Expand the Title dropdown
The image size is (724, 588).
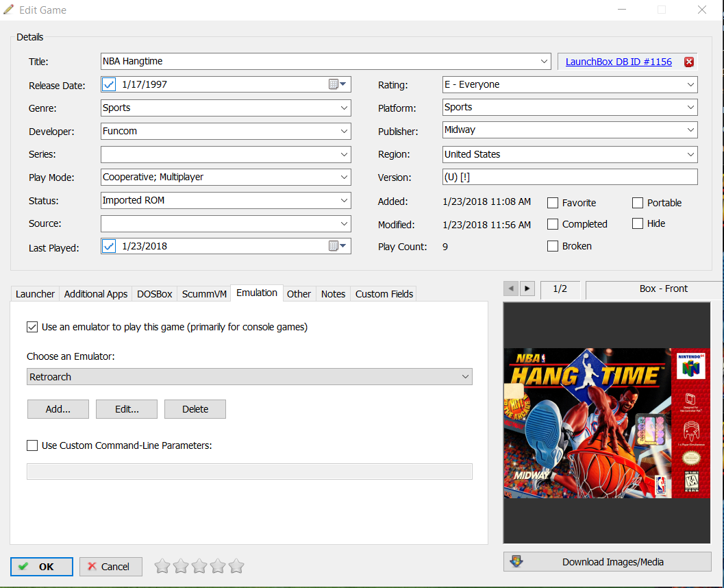coord(544,62)
